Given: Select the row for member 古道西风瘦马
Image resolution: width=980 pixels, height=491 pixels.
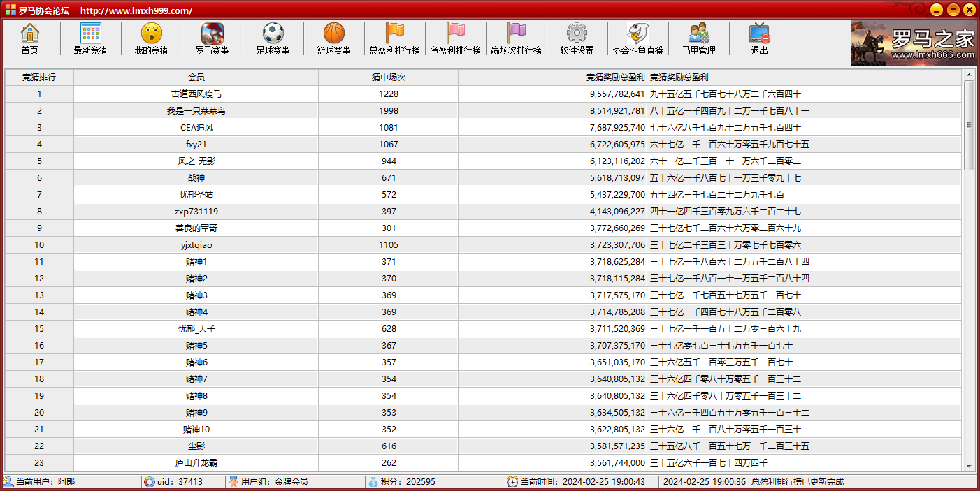Looking at the screenshot, I should (196, 94).
